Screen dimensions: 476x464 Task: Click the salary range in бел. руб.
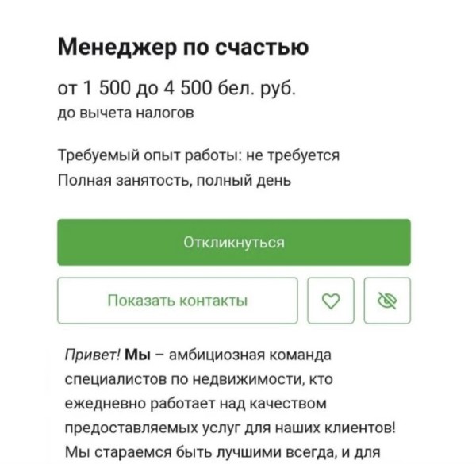177,87
